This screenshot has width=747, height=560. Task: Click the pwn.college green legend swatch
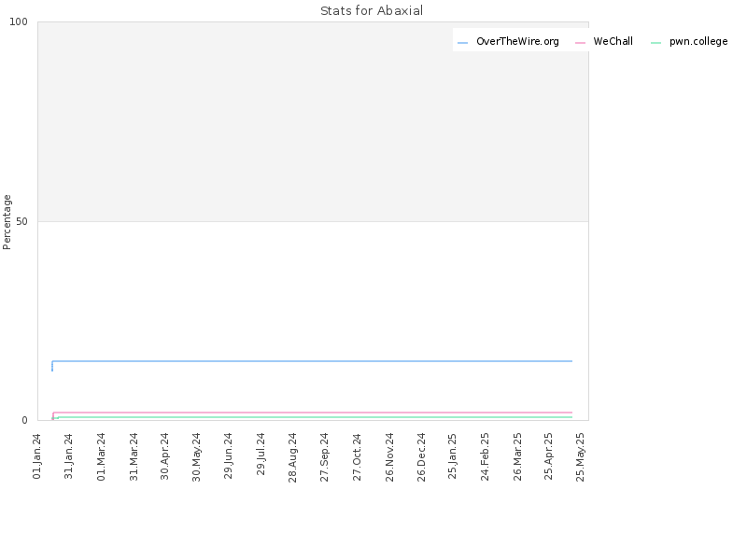pyautogui.click(x=656, y=43)
